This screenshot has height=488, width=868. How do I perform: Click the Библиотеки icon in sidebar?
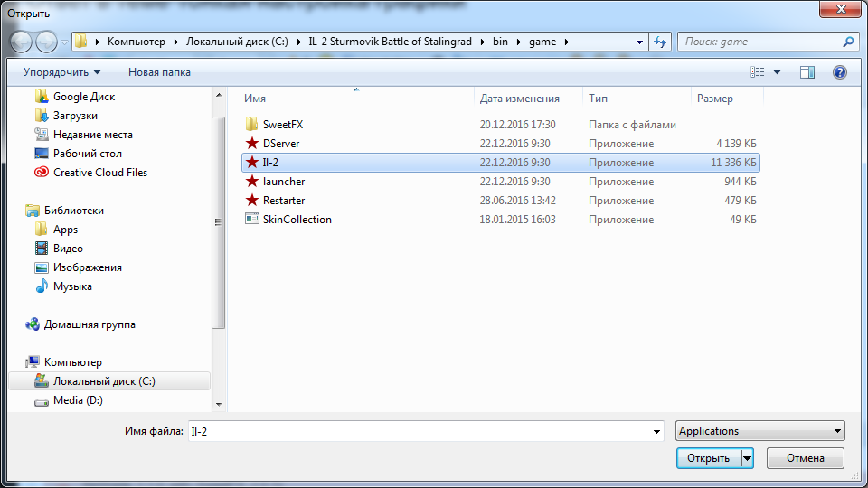click(x=33, y=211)
